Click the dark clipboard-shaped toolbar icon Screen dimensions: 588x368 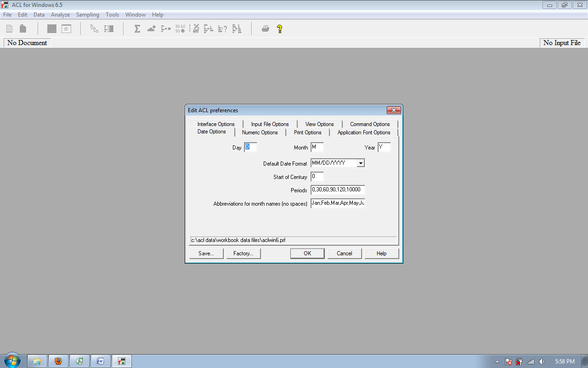pyautogui.click(x=23, y=29)
